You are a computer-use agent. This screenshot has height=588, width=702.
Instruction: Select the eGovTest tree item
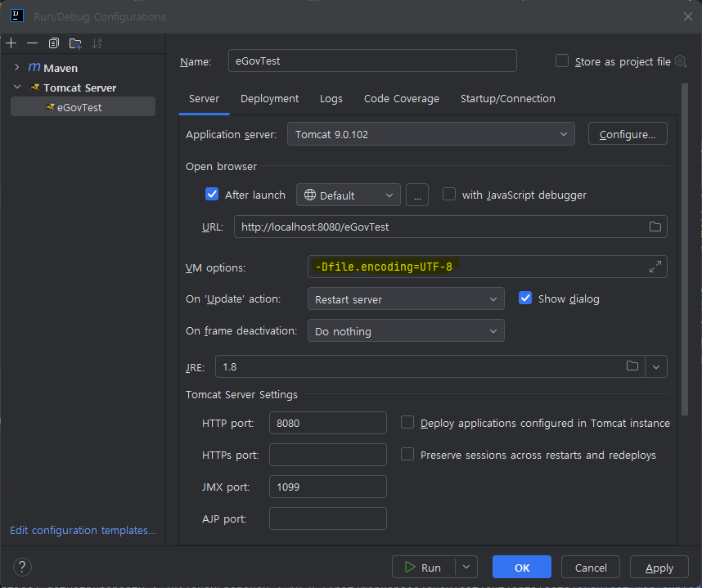(x=83, y=107)
